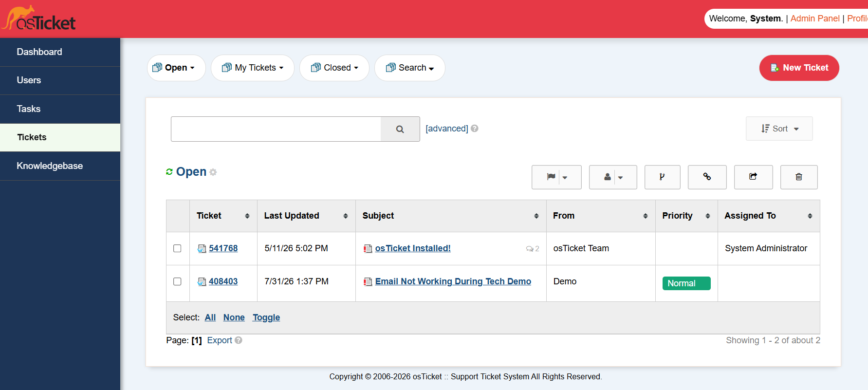Click the osTicket Team cell

[601, 249]
